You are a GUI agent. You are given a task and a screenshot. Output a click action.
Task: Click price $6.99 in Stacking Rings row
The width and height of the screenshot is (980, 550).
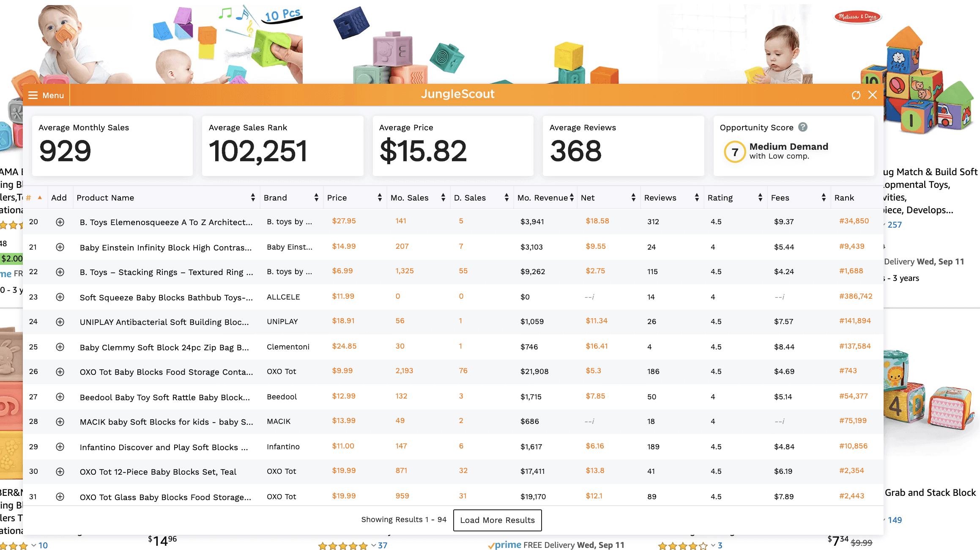342,271
